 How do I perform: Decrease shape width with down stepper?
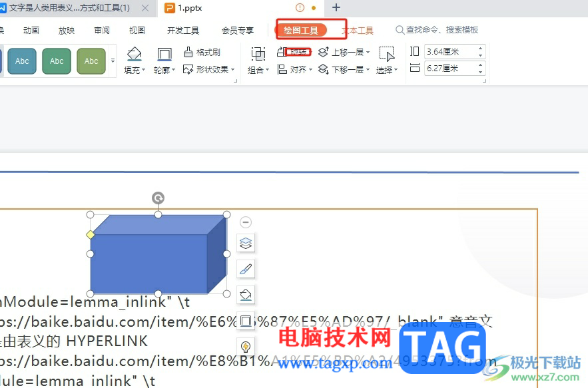click(x=480, y=72)
